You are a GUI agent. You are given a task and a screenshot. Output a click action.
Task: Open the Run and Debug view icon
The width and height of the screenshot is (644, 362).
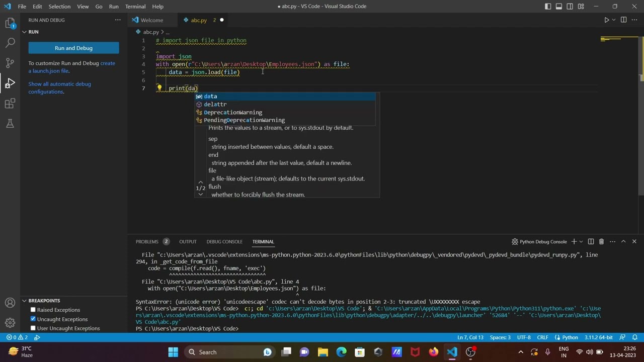click(x=10, y=83)
